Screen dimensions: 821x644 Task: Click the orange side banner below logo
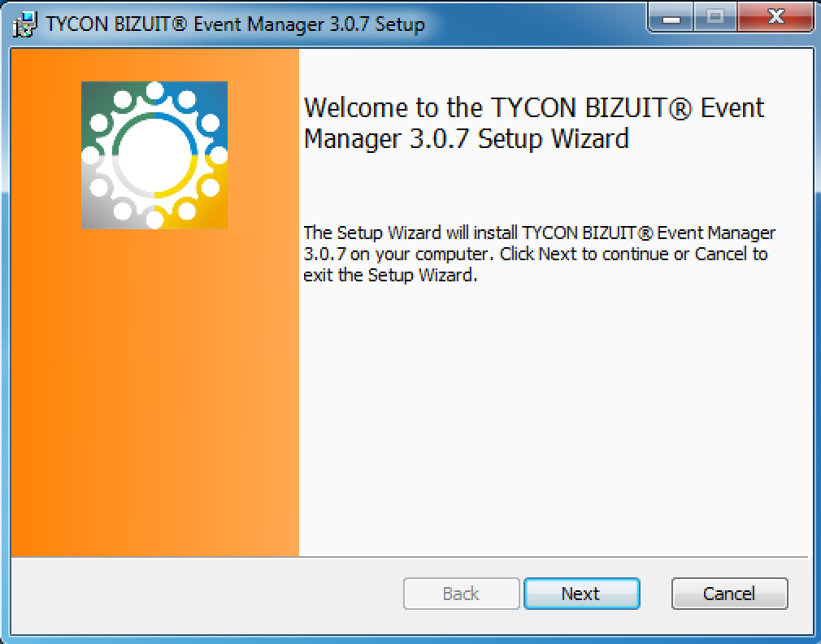click(154, 393)
